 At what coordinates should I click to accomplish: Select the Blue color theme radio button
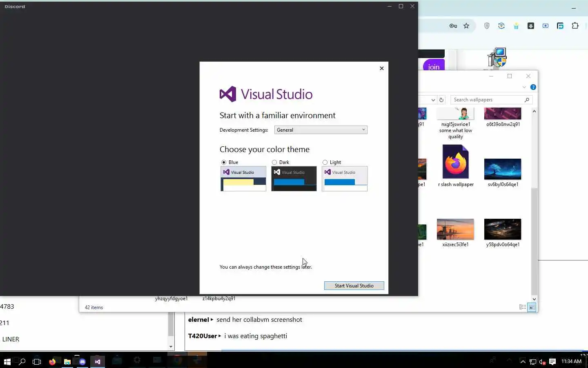(x=224, y=162)
